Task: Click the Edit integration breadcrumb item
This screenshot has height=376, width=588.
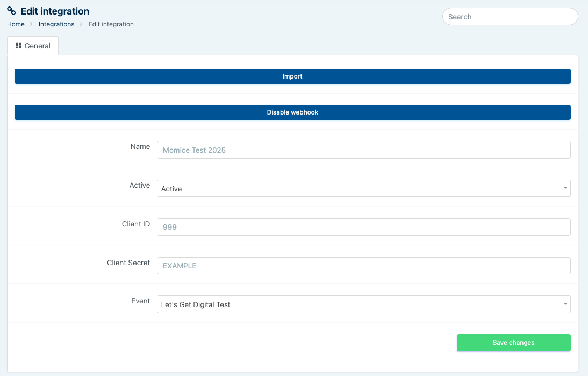Action: [x=111, y=24]
